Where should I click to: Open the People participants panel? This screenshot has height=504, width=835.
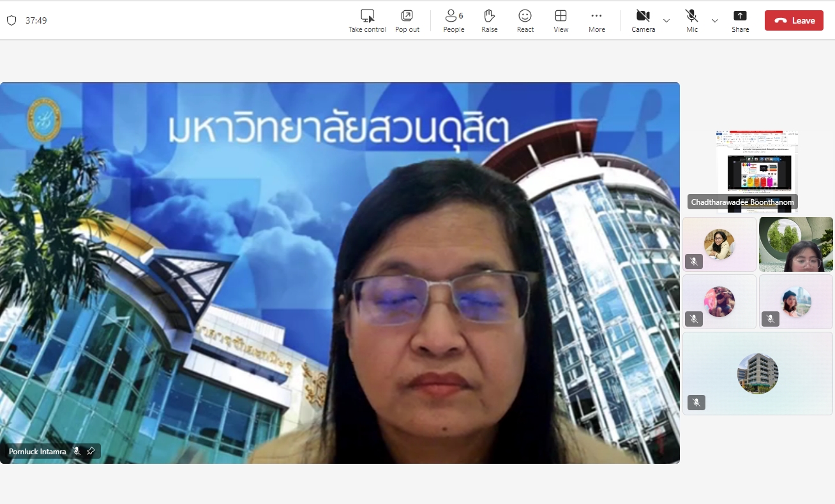click(454, 20)
